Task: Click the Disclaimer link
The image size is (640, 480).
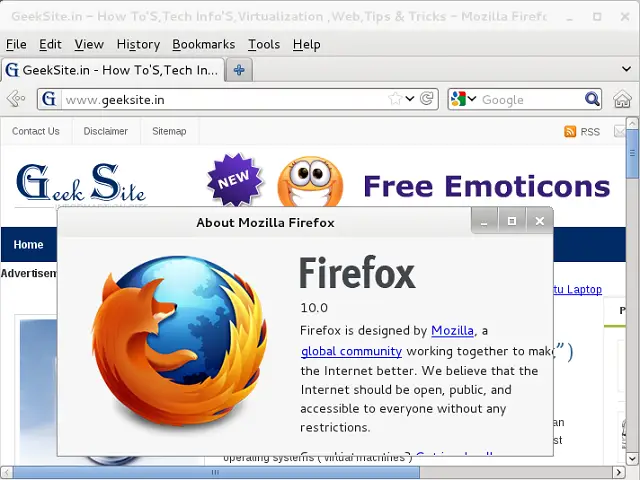Action: [106, 131]
